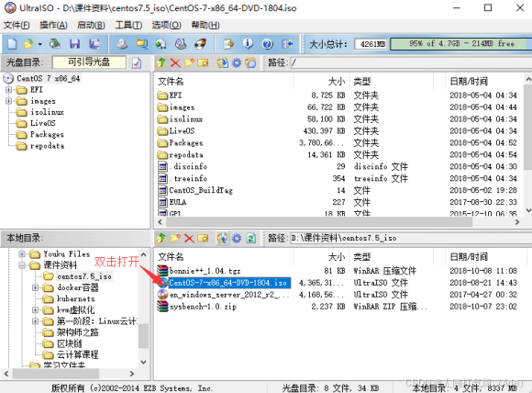Screen dimensions: 532x393
Task: Click the boot check icon beside 可引导光盘
Action: pos(137,62)
